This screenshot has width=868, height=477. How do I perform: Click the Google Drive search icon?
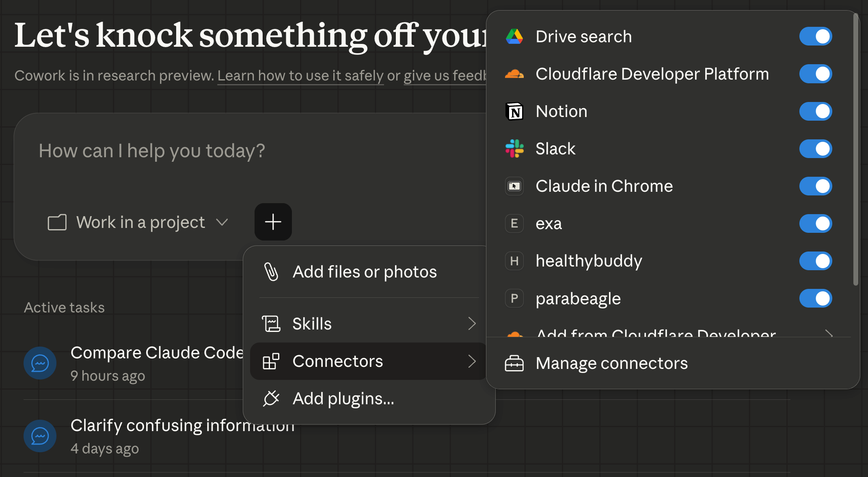click(x=514, y=37)
